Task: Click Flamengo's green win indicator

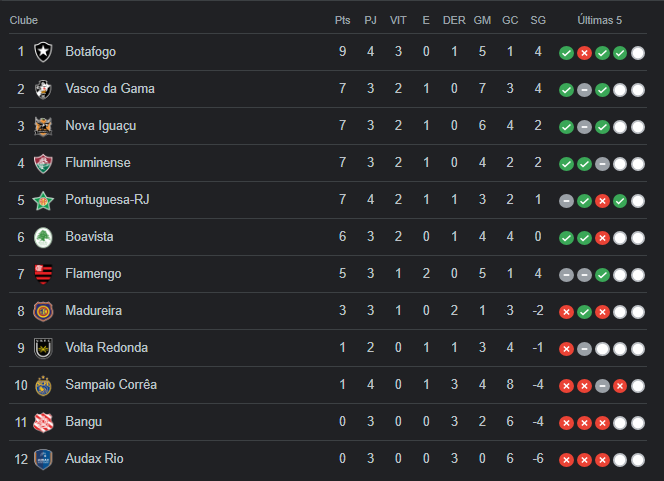Action: [602, 275]
